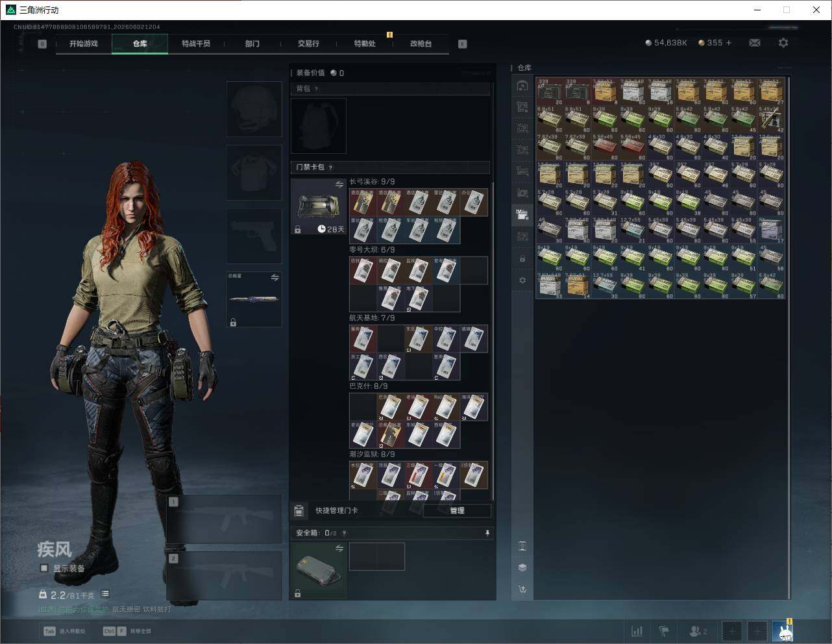This screenshot has width=832, height=644.
Task: Click the plus team slot beside the rabbit avatar
Action: (x=757, y=631)
